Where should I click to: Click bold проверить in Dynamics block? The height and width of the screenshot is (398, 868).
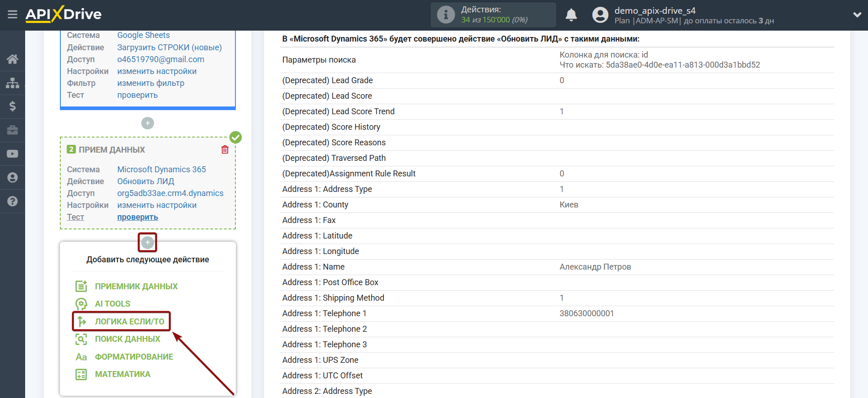(x=138, y=217)
